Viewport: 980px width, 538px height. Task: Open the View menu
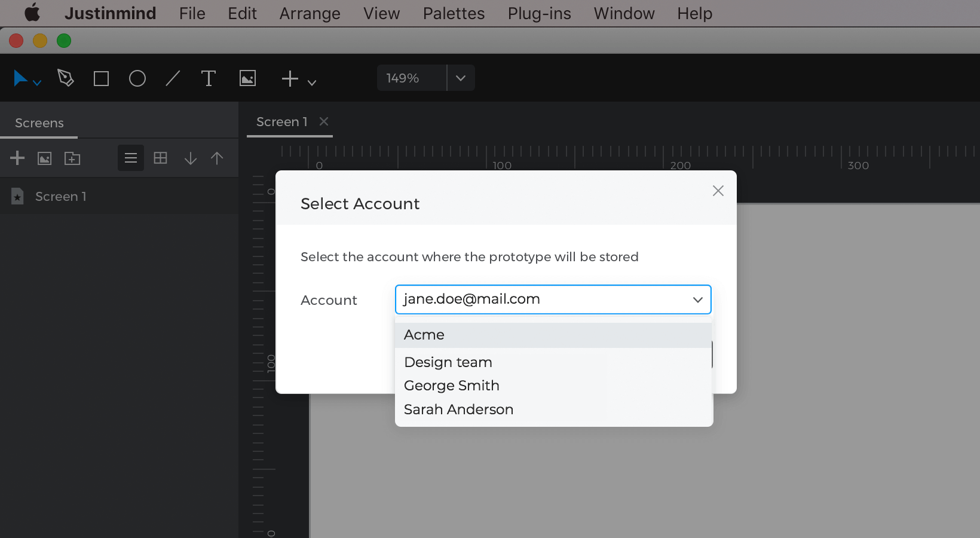pyautogui.click(x=381, y=13)
